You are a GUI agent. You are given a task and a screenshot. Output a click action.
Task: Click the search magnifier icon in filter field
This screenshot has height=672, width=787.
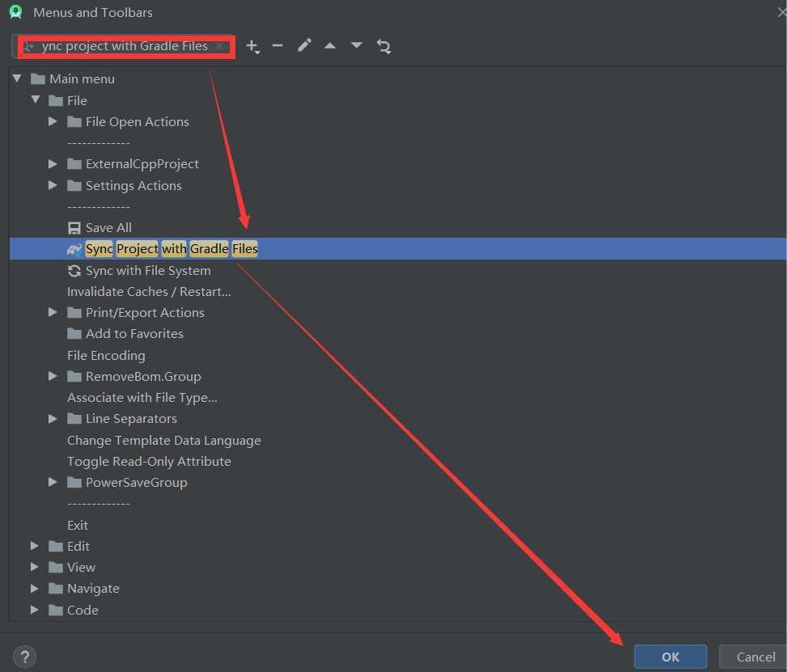[28, 47]
